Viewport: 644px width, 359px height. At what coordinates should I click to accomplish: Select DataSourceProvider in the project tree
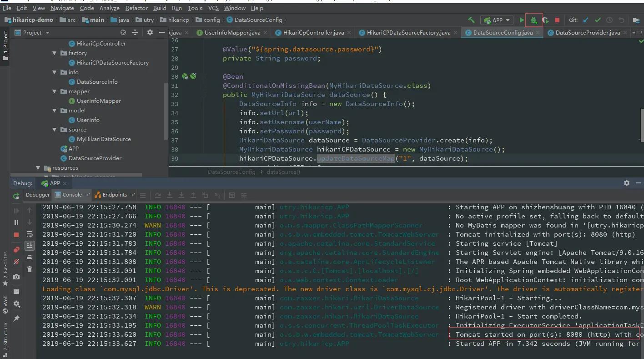(91, 158)
